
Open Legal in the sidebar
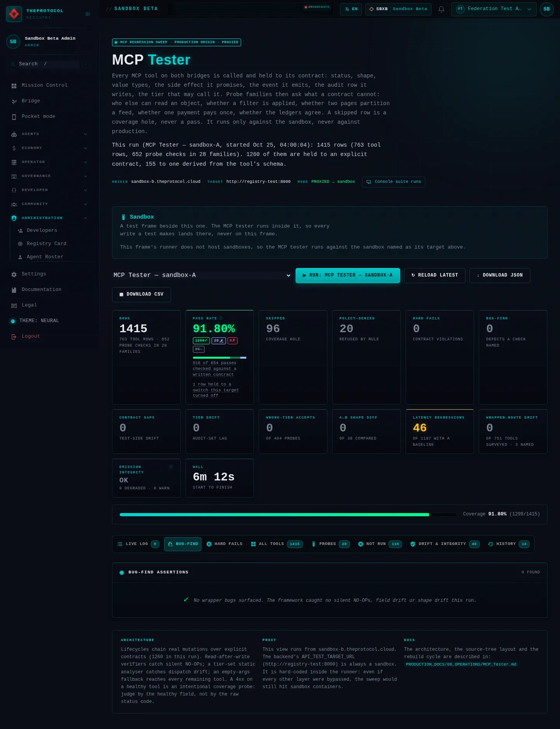pyautogui.click(x=49, y=305)
